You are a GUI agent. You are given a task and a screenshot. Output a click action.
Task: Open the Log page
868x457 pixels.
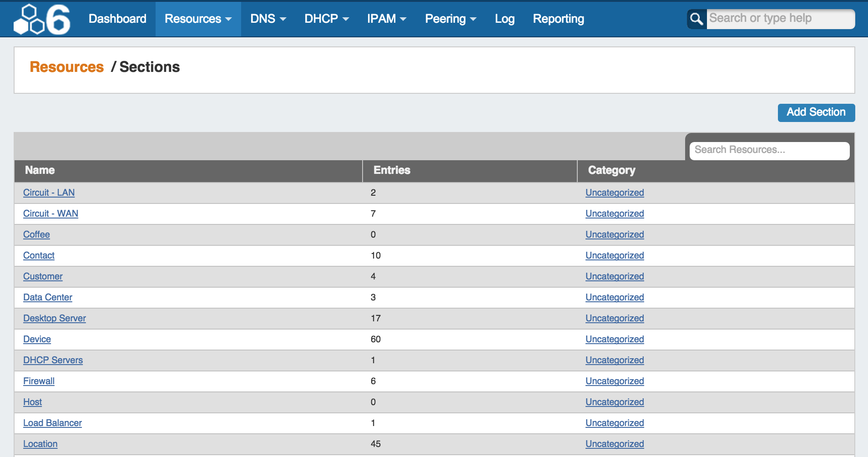(505, 19)
